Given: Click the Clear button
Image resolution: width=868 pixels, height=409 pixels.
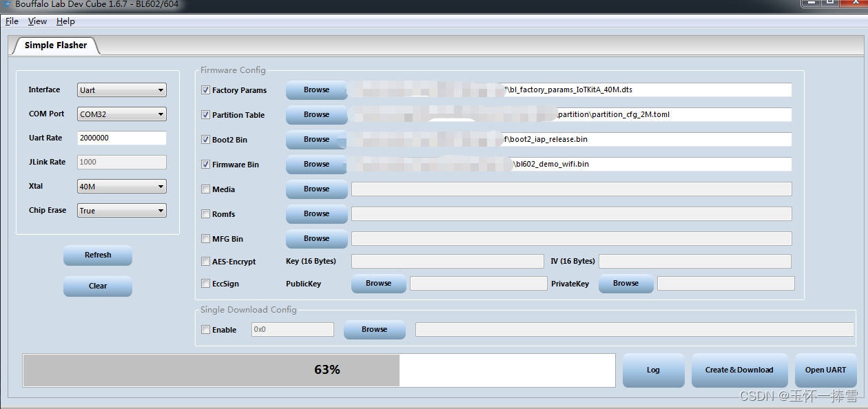Looking at the screenshot, I should coord(98,286).
